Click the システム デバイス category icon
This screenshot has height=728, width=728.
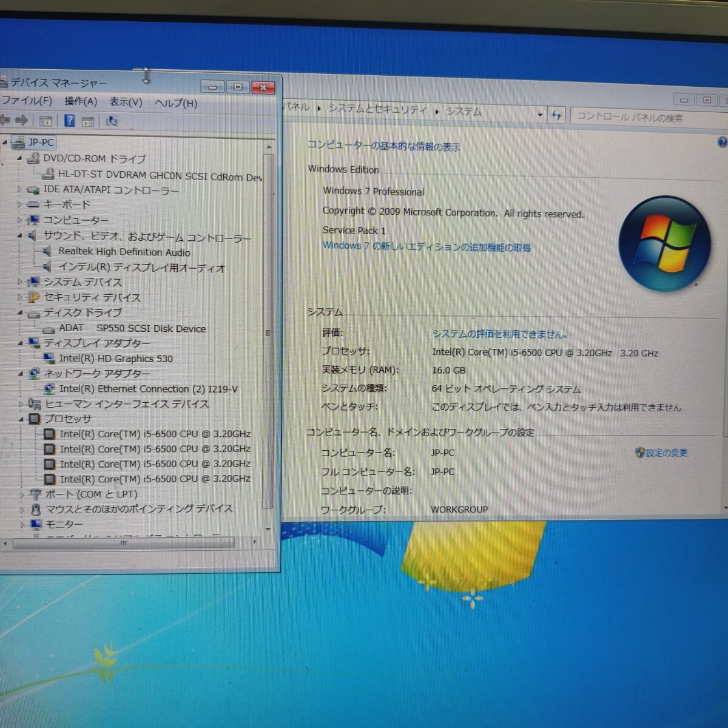pos(34,281)
